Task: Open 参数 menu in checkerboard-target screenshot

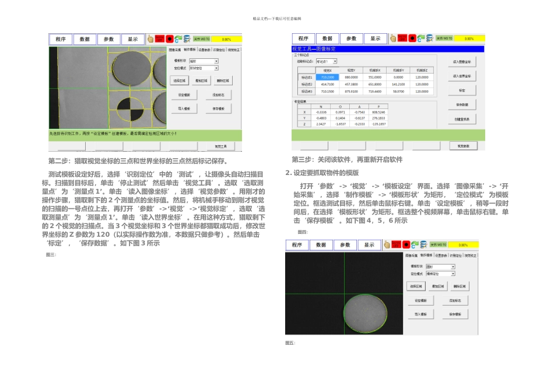Action: tap(109, 39)
